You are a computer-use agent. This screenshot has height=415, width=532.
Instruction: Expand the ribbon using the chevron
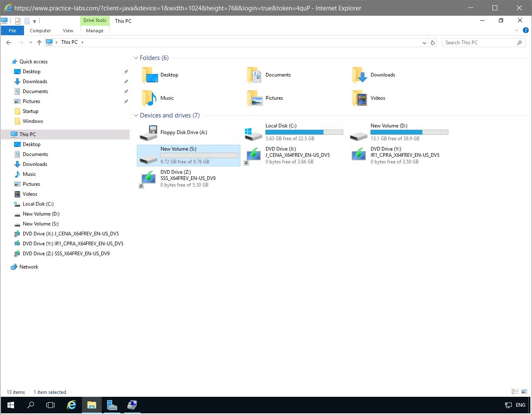click(516, 30)
